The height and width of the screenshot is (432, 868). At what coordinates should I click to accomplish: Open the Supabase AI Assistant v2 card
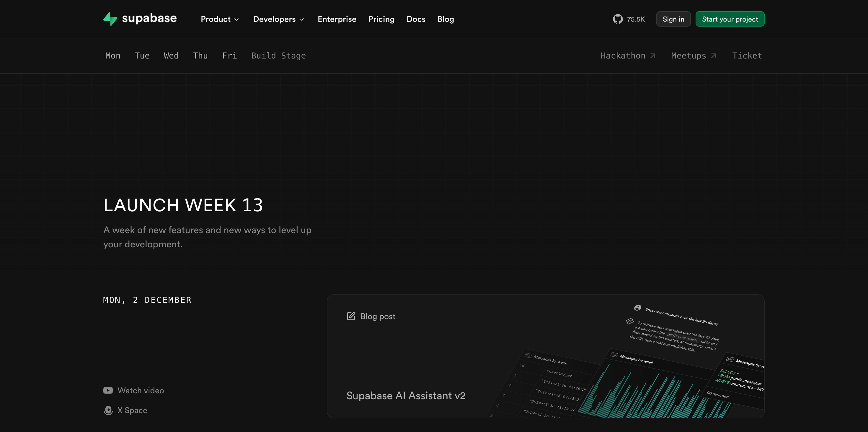pos(406,395)
